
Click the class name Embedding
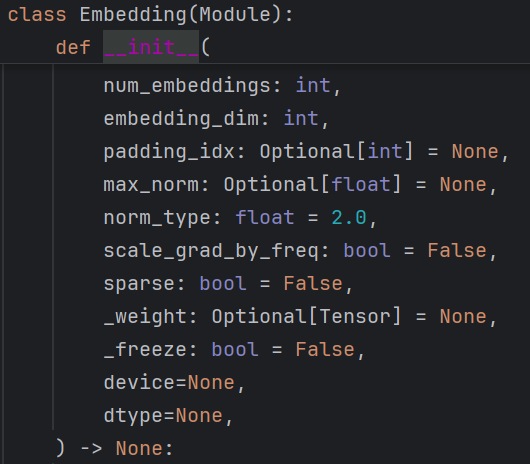pos(133,15)
